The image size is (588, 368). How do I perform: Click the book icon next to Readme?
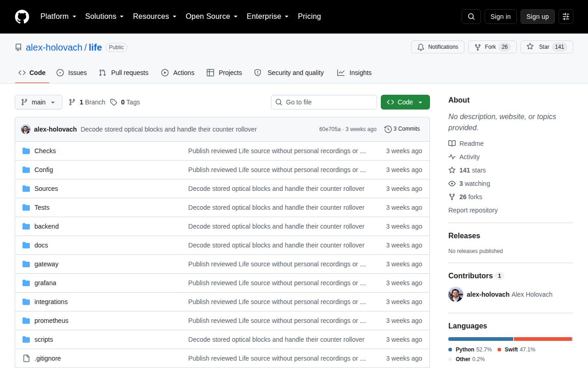pos(452,144)
